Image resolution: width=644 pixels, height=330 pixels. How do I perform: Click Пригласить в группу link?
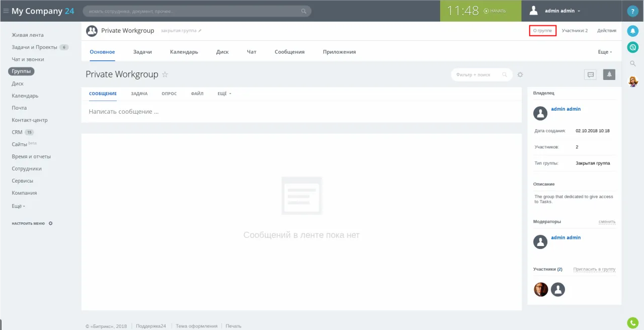594,269
